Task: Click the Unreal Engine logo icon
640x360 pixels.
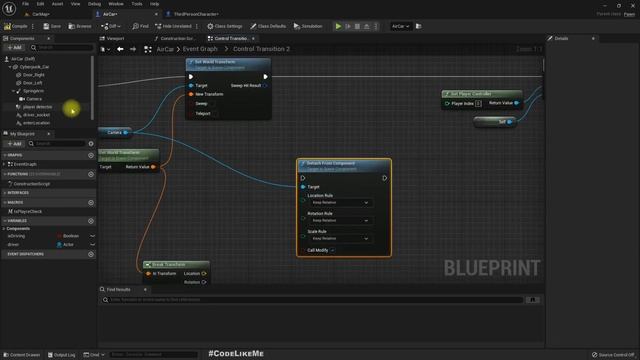Action: [9, 8]
